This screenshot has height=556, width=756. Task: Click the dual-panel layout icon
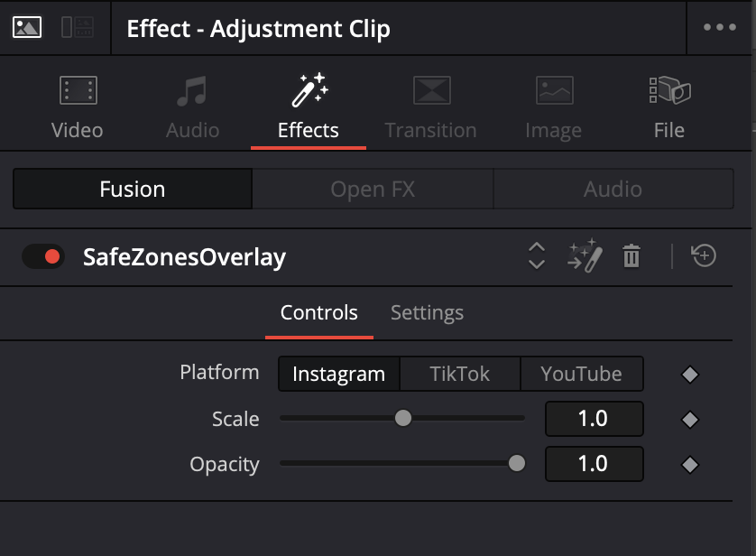pos(78,27)
